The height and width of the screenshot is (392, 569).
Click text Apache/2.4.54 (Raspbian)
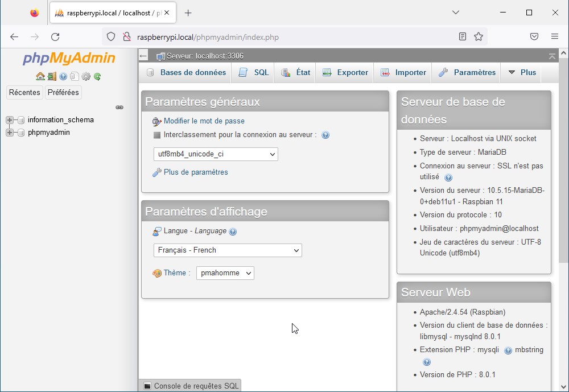463,312
